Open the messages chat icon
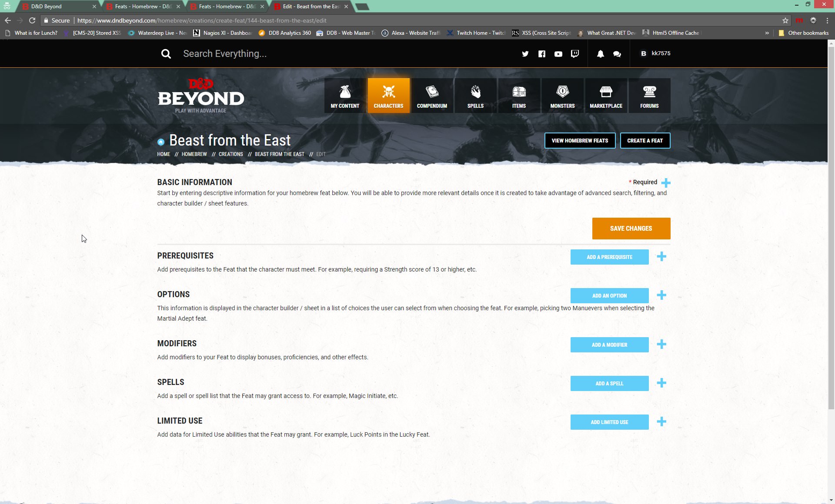835x504 pixels. pos(617,54)
